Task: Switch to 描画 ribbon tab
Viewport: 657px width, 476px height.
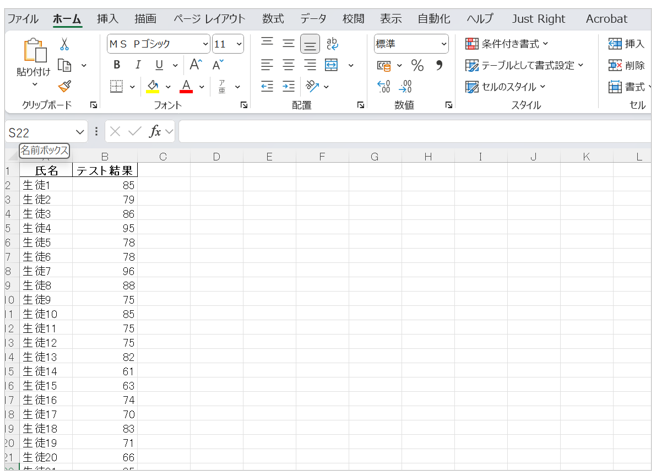Action: click(145, 19)
